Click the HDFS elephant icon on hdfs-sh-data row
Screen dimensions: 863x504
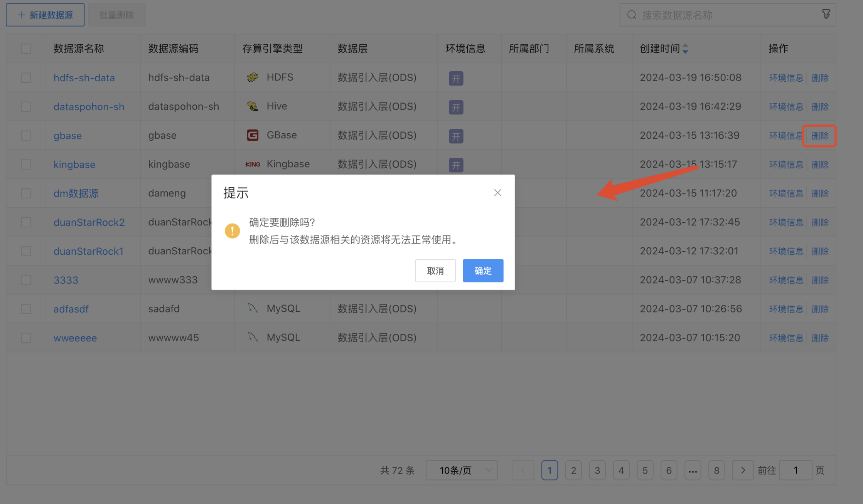pos(253,77)
